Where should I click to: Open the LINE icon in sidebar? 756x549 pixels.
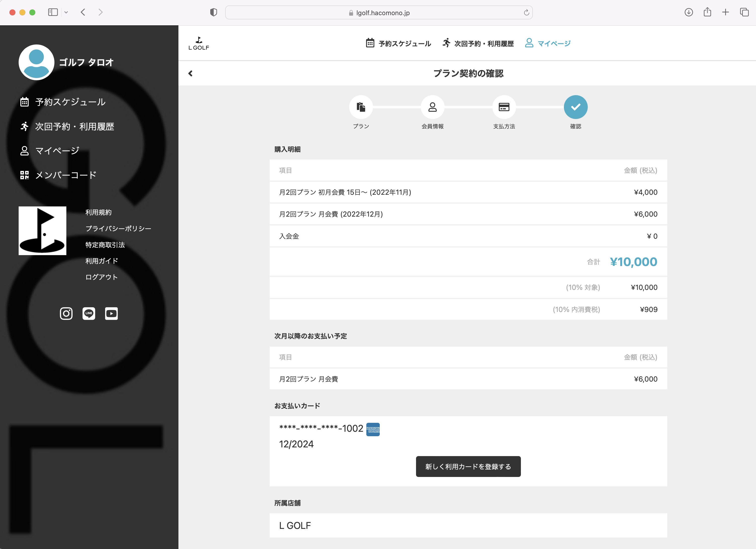click(89, 314)
